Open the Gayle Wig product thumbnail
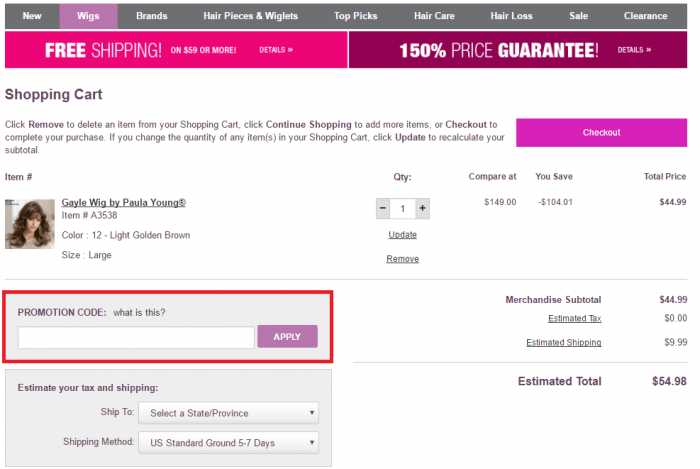 [x=30, y=223]
